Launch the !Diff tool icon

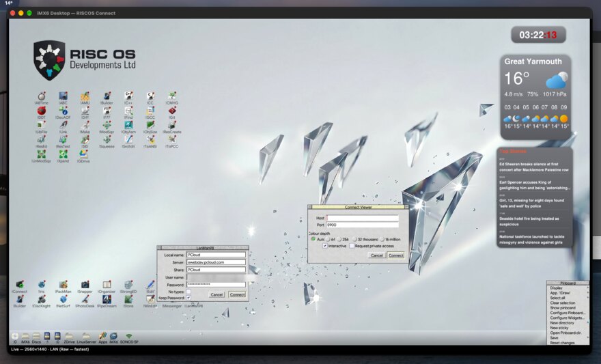coord(85,111)
